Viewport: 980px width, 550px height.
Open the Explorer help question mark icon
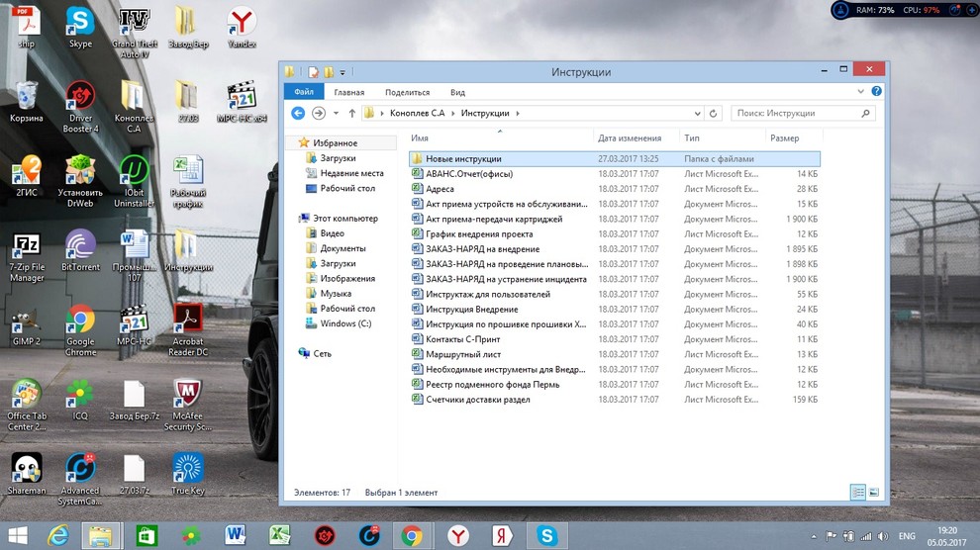pyautogui.click(x=877, y=92)
